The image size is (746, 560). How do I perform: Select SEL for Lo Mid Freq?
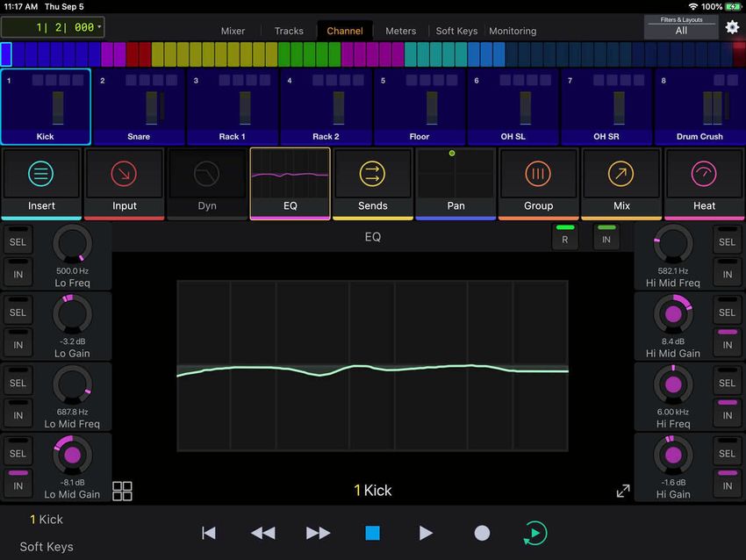click(18, 380)
